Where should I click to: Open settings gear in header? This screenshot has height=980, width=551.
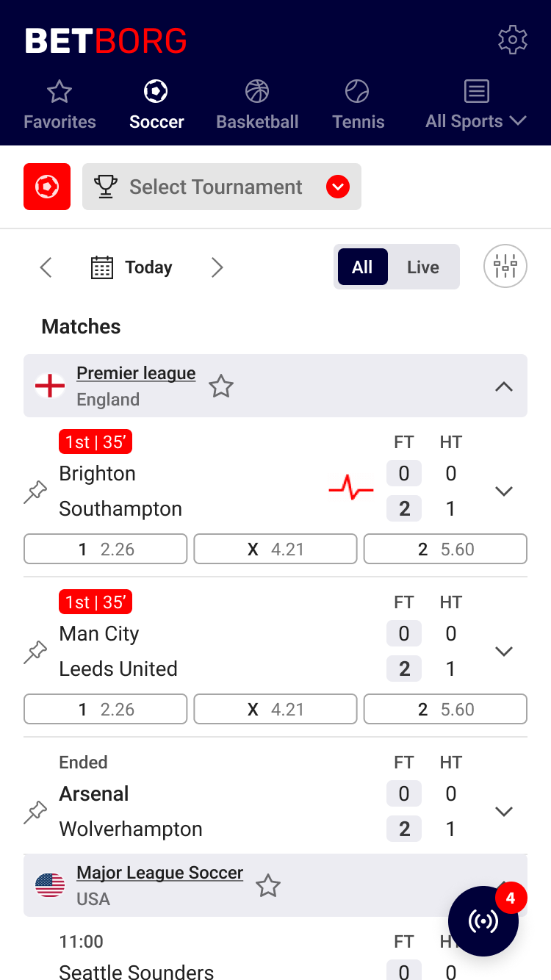[x=512, y=40]
